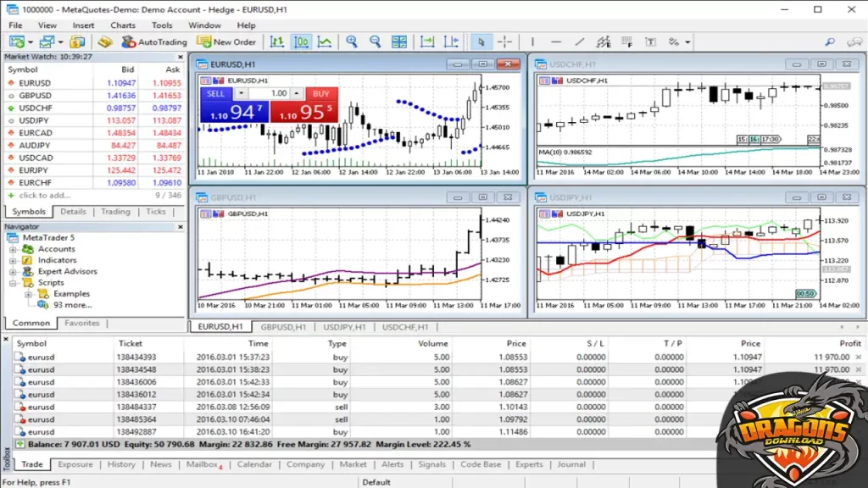Open the search magnifier in the toolbar
Screen dimensions: 868x488
click(x=830, y=42)
